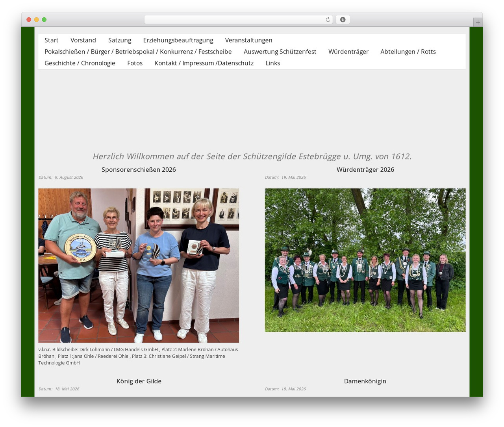Select Erziehungsbeauftragung in the navigation
504x427 pixels.
(178, 40)
